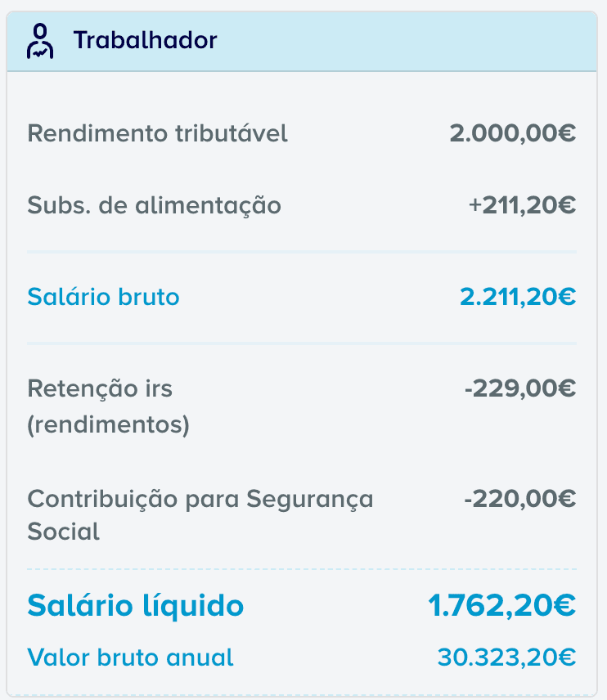Select the 30.323,20€ annual gross value
Image resolution: width=607 pixels, height=700 pixels.
coord(506,657)
